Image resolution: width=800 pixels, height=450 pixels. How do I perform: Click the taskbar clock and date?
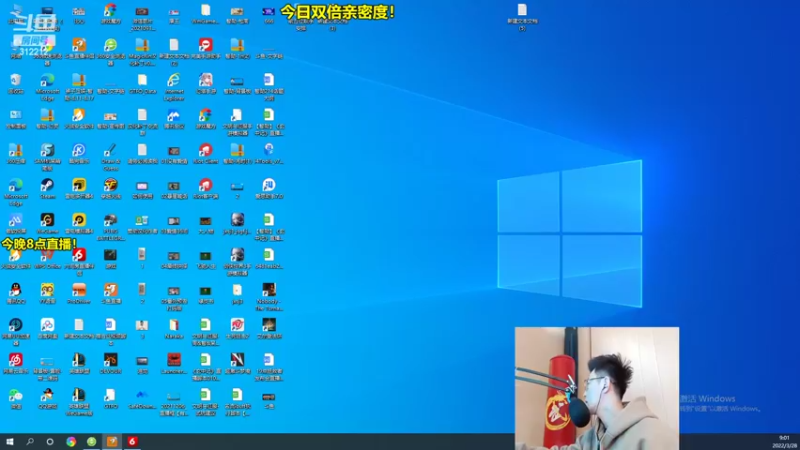[x=784, y=442]
